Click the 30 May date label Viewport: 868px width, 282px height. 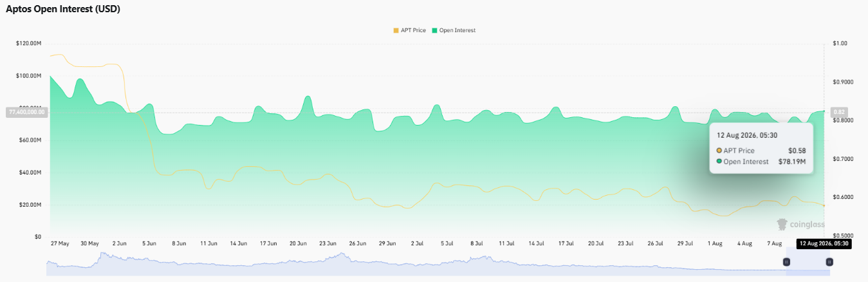(89, 244)
